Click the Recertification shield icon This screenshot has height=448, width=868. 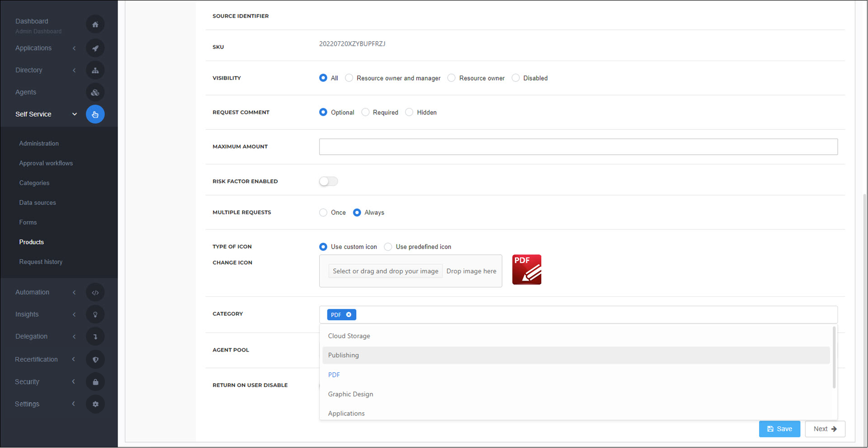tap(95, 359)
